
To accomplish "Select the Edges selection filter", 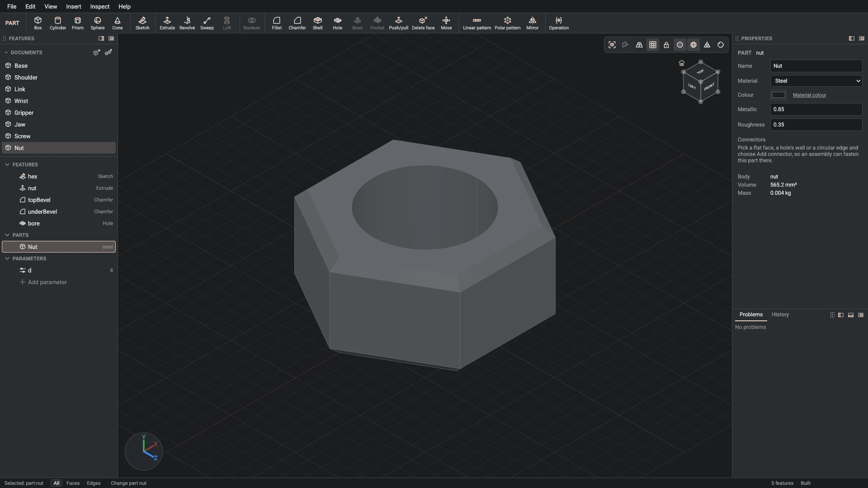I will (x=94, y=483).
